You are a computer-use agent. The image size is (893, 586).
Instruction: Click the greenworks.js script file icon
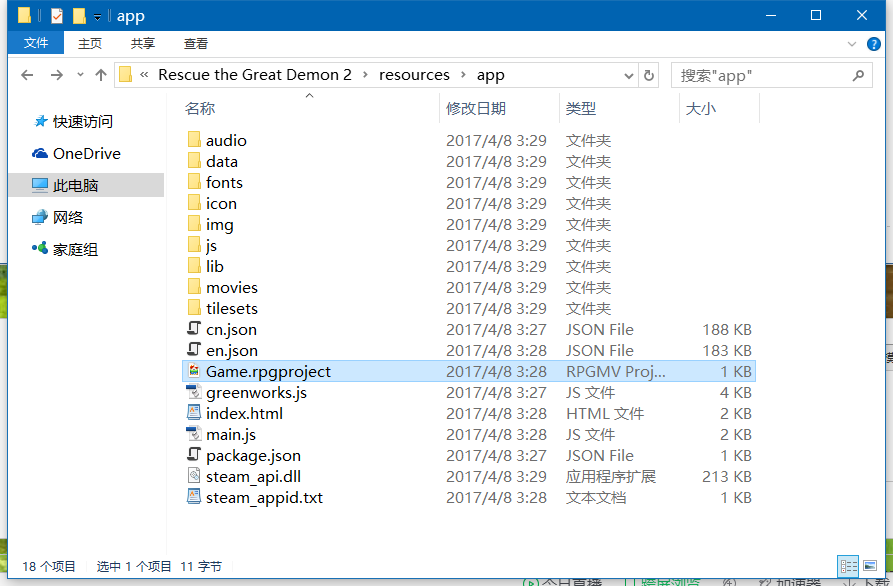tap(194, 392)
